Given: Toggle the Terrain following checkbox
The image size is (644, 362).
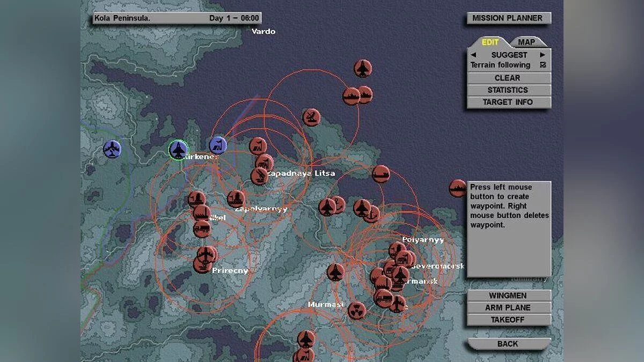Looking at the screenshot, I should coord(543,65).
